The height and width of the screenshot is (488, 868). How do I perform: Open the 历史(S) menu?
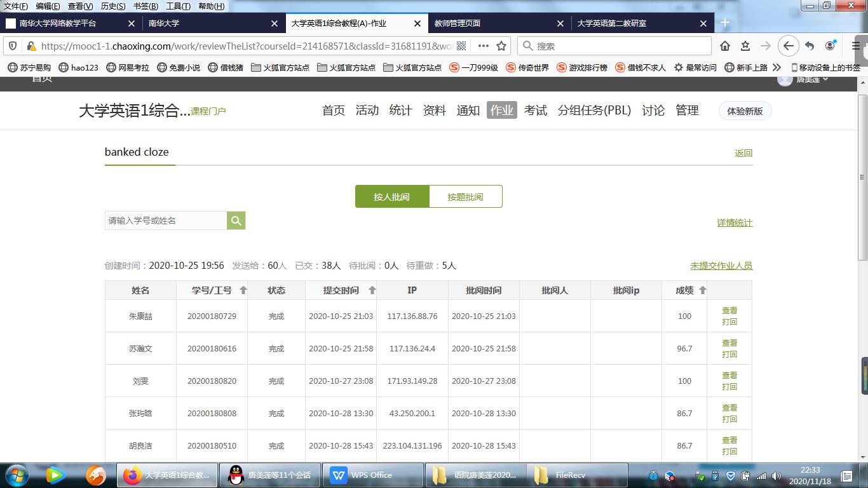click(x=113, y=6)
